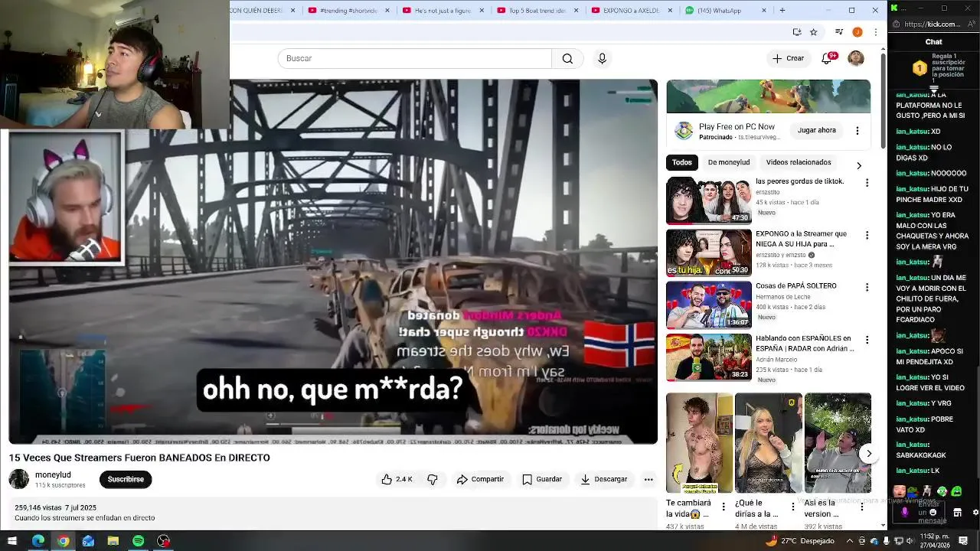Click the Descargar button
Image resolution: width=980 pixels, height=551 pixels.
(x=604, y=479)
